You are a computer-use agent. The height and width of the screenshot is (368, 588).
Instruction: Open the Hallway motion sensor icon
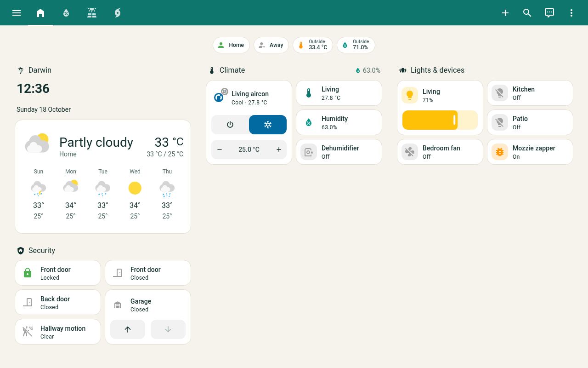[28, 332]
